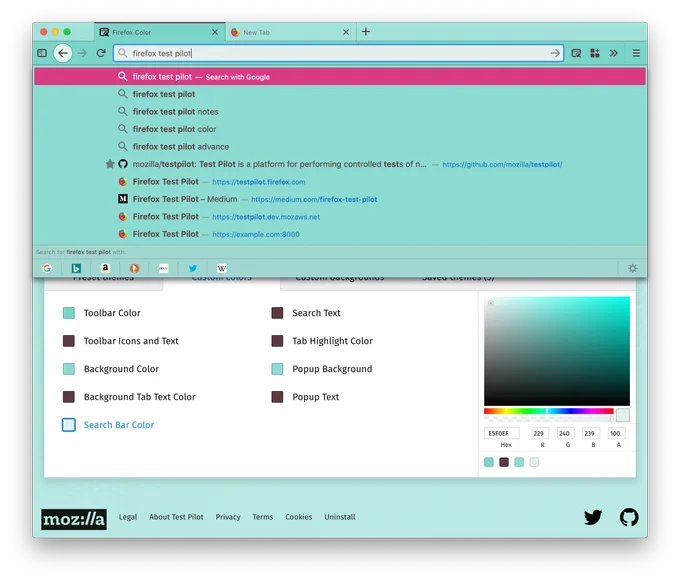The image size is (680, 581).
Task: Search with the Wikipedia one-off icon
Action: point(222,268)
